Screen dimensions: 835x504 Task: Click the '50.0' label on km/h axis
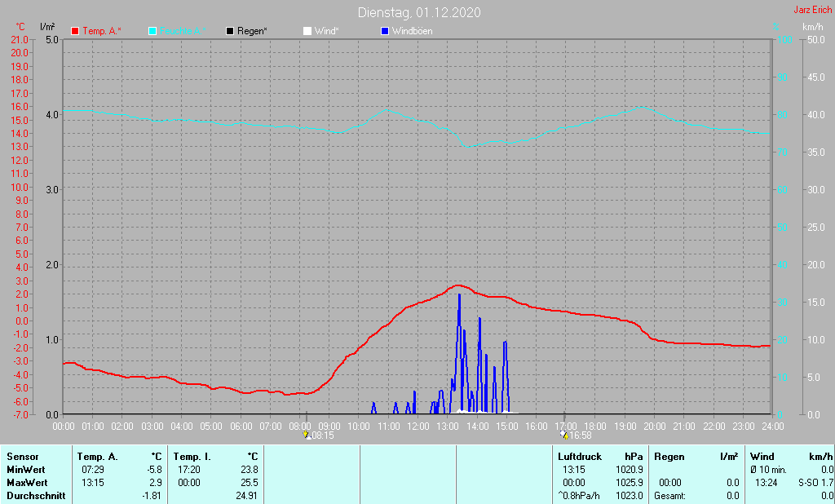pos(815,39)
